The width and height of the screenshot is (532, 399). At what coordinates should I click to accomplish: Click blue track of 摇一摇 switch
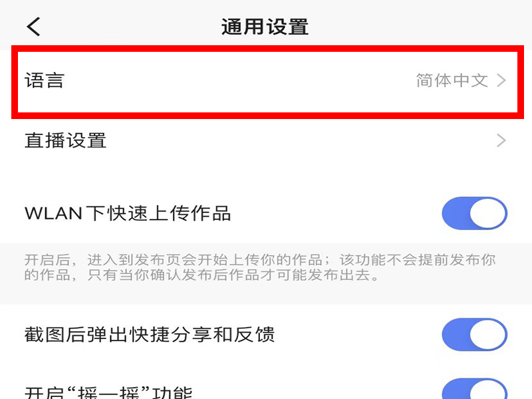tap(456, 391)
